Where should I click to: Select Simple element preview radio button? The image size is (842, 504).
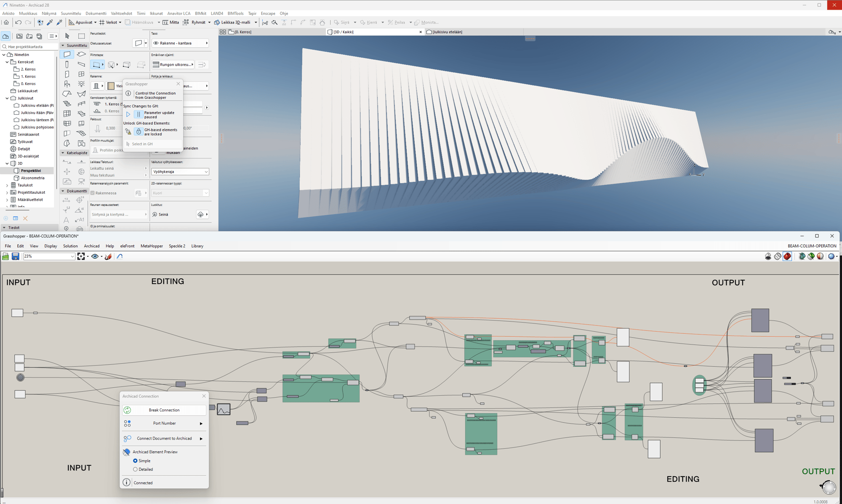[x=135, y=461]
